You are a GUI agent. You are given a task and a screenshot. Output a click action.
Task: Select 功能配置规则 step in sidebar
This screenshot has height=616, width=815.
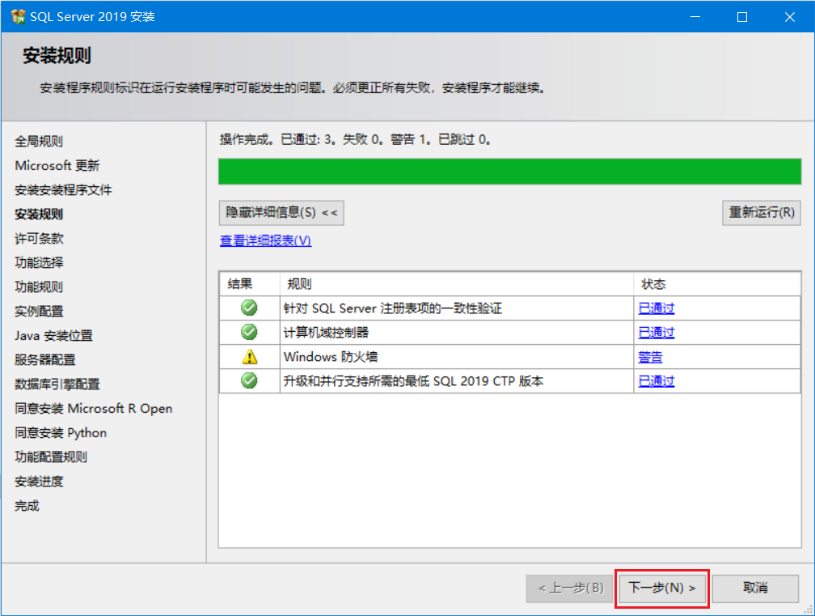[x=51, y=457]
